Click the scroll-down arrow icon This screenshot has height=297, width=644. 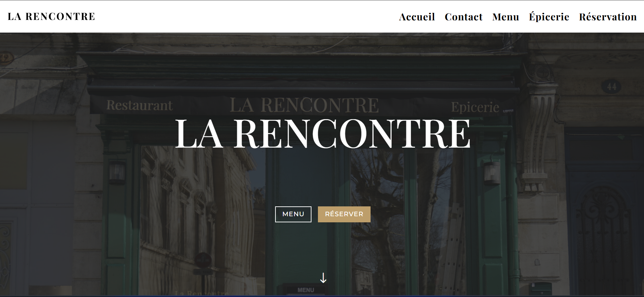(x=323, y=278)
